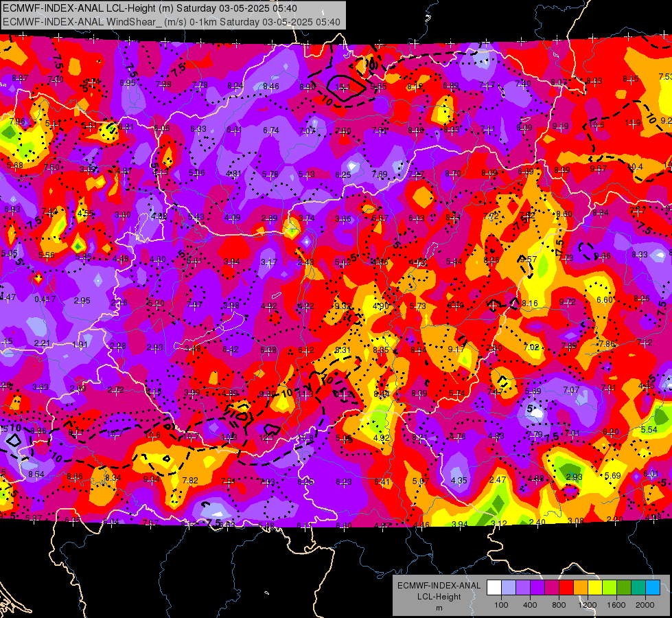Click the light periwinkle legend swatch
The width and height of the screenshot is (672, 618).
[509, 588]
